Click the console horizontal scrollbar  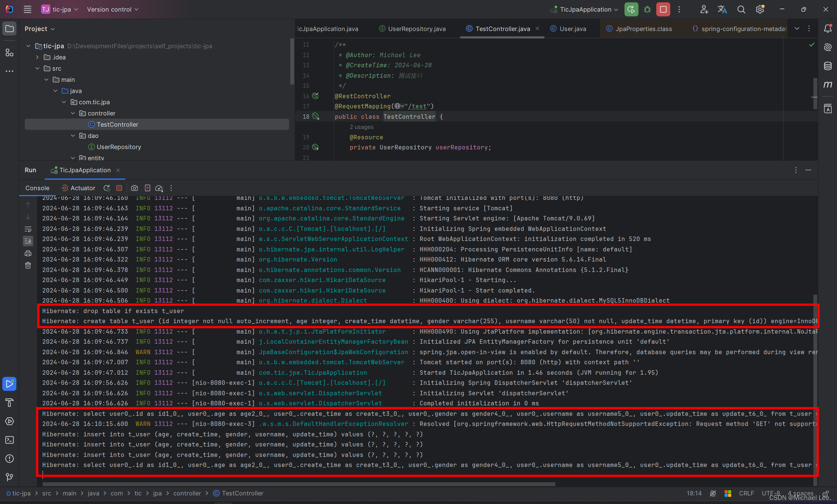pos(299,484)
